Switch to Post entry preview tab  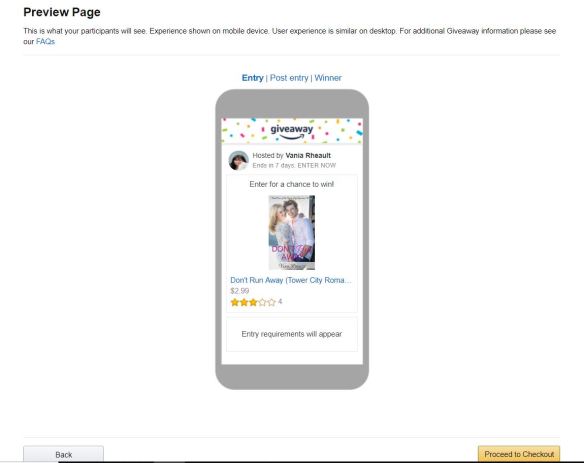(x=289, y=78)
